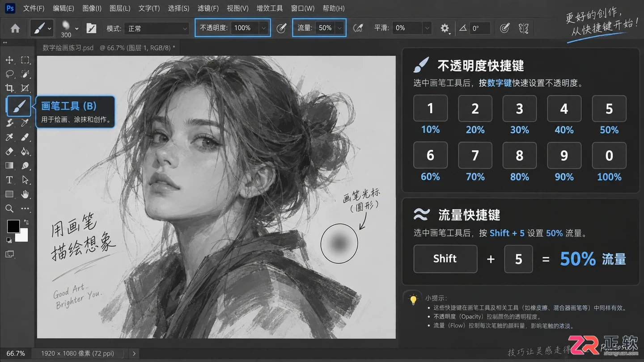Open the 帮助(H) menu

pyautogui.click(x=334, y=8)
